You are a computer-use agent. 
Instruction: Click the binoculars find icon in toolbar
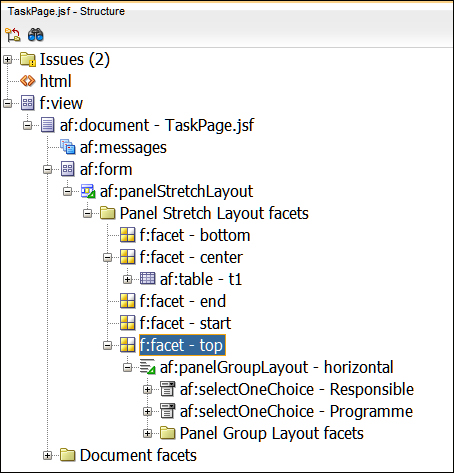coord(36,35)
